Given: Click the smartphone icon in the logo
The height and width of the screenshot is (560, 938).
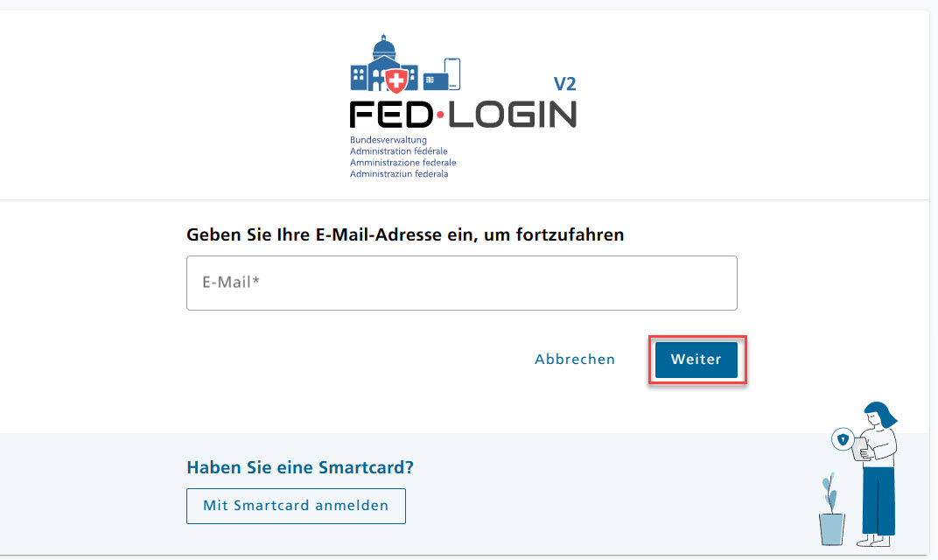Looking at the screenshot, I should pos(452,74).
